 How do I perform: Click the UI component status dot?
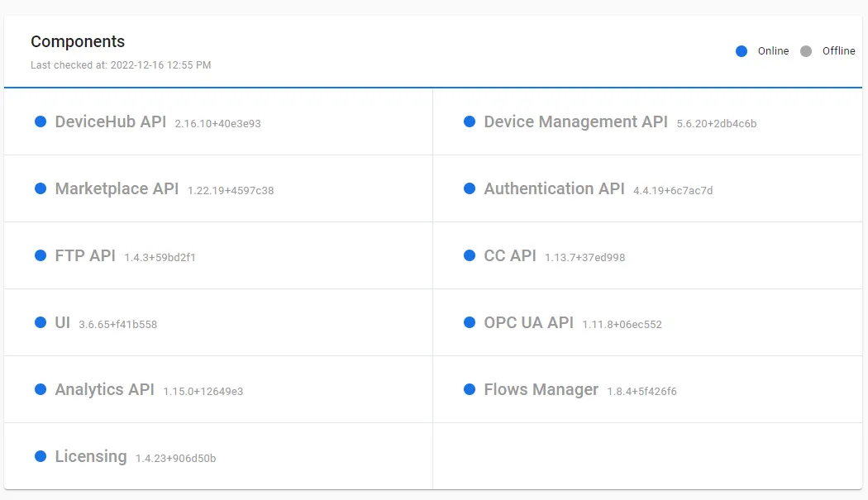pyautogui.click(x=41, y=323)
